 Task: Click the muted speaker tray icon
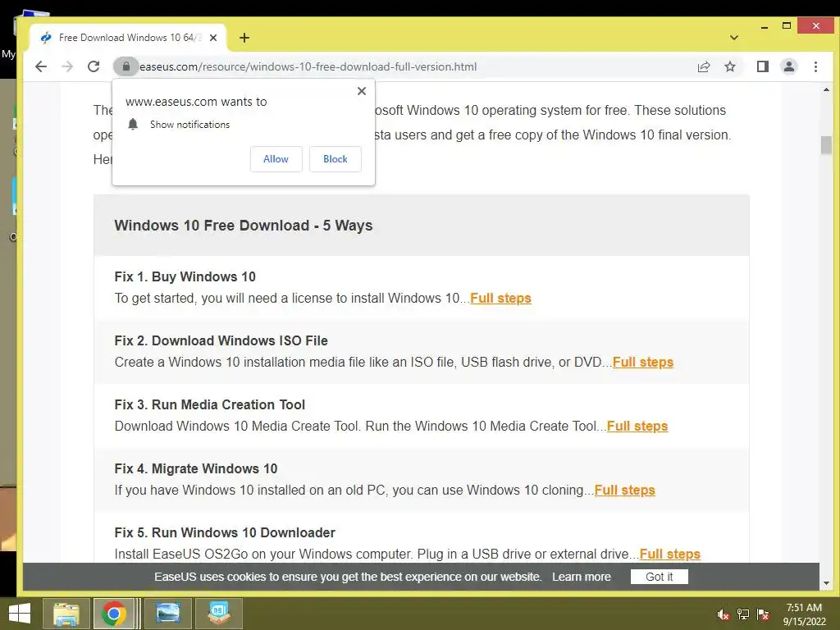(x=724, y=614)
